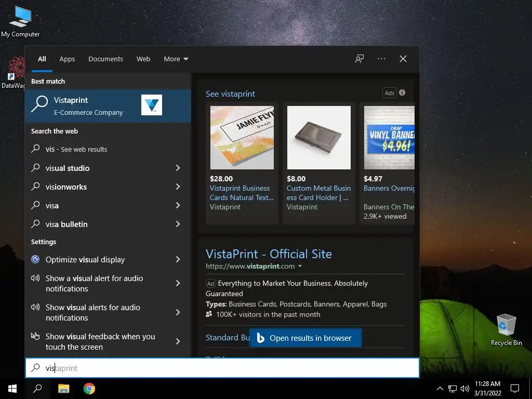
Task: Click the taskbar search magnifier icon
Action: [37, 389]
